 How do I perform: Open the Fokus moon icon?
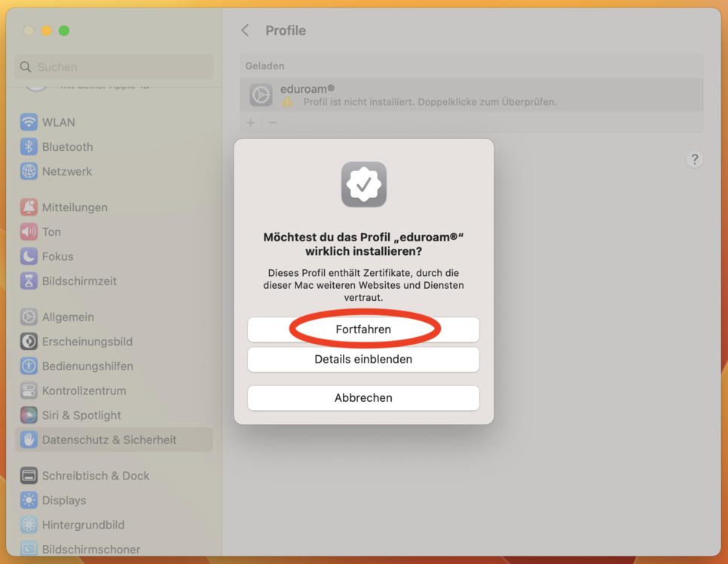[29, 256]
